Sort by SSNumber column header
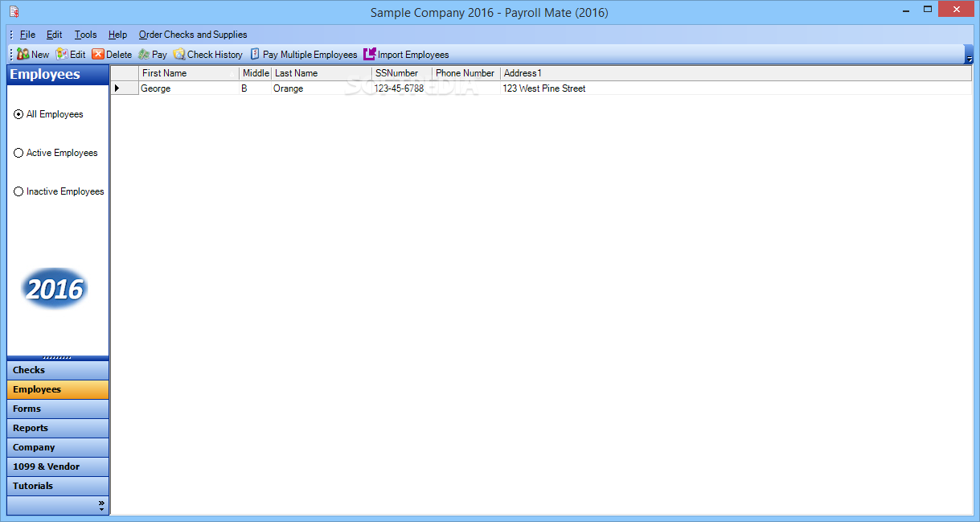Image resolution: width=980 pixels, height=522 pixels. coord(402,73)
